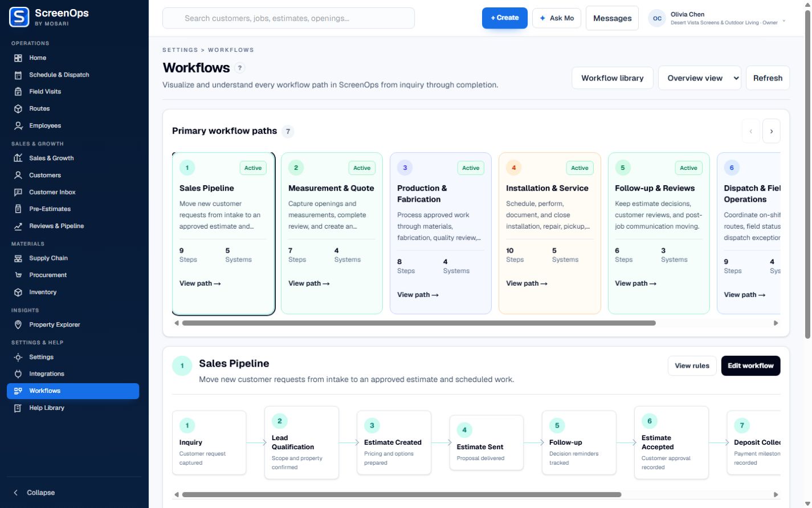Viewport: 812px width, 508px height.
Task: Click the search customers and jobs field
Action: point(288,18)
